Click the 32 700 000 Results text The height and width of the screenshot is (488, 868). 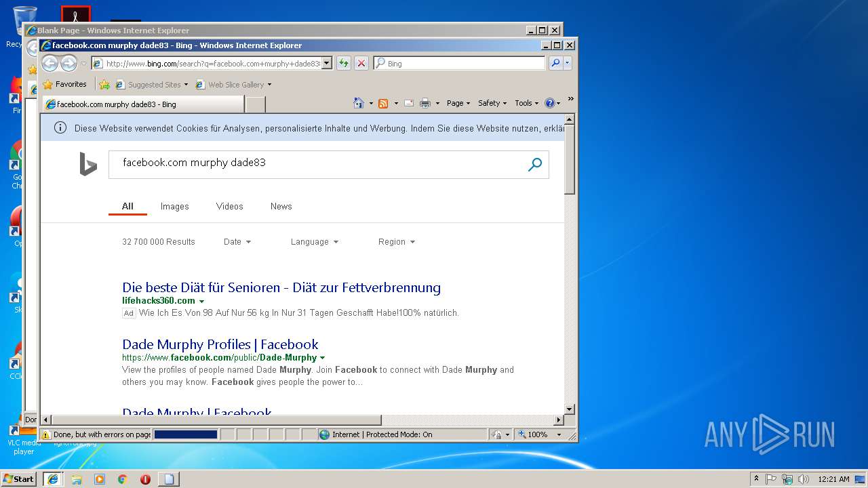pyautogui.click(x=159, y=242)
